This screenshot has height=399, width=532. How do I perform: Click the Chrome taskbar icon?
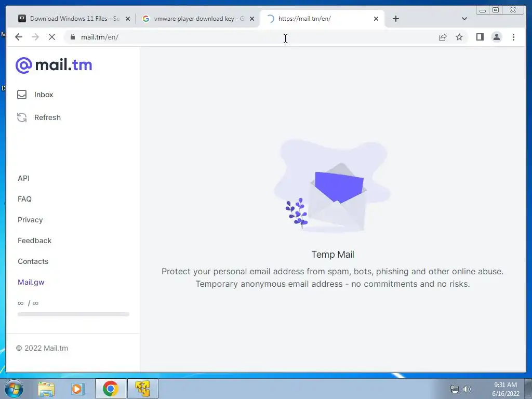coord(110,389)
